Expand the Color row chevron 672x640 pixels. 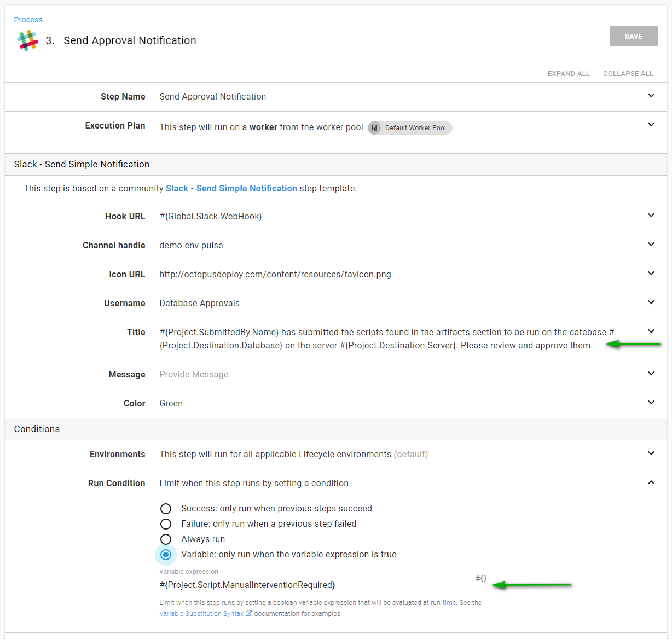(651, 403)
